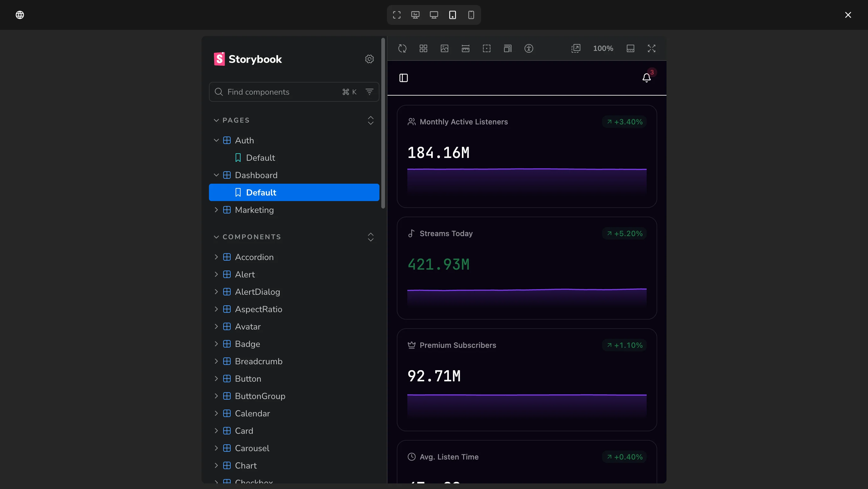The width and height of the screenshot is (868, 489).
Task: Open the sidebar tag filter icon
Action: (369, 92)
